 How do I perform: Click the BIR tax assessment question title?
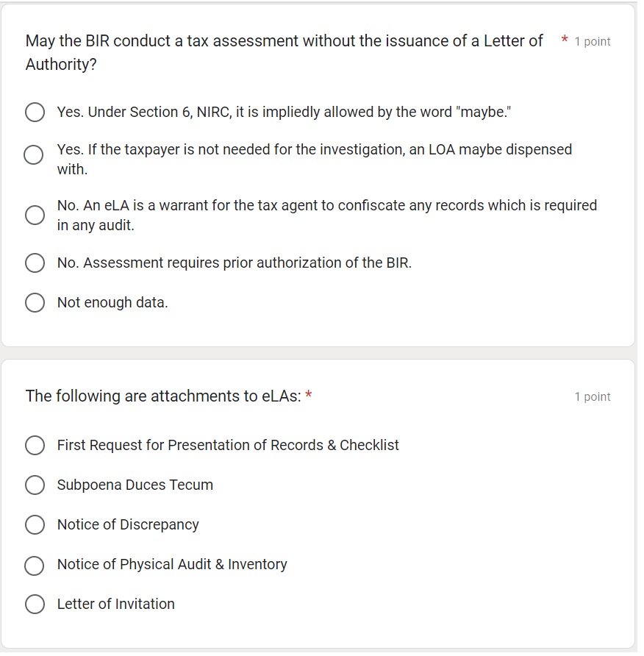pyautogui.click(x=284, y=53)
